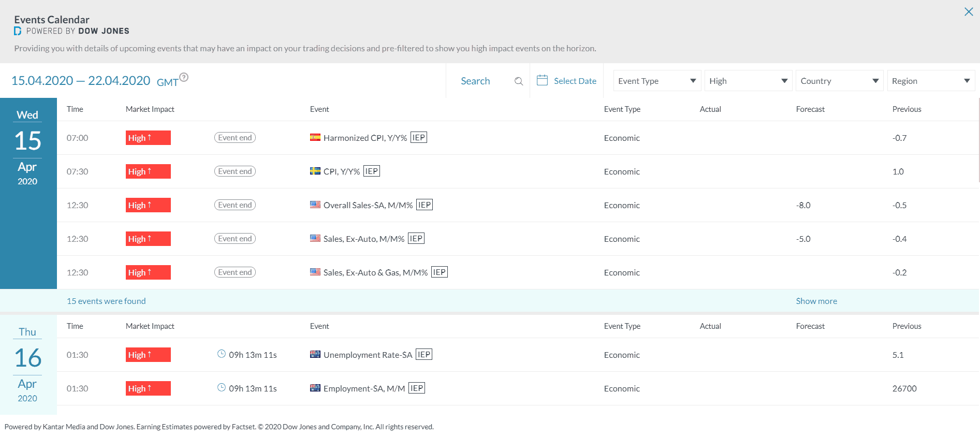The height and width of the screenshot is (436, 980).
Task: Click '15 events were found' text
Action: (x=106, y=301)
